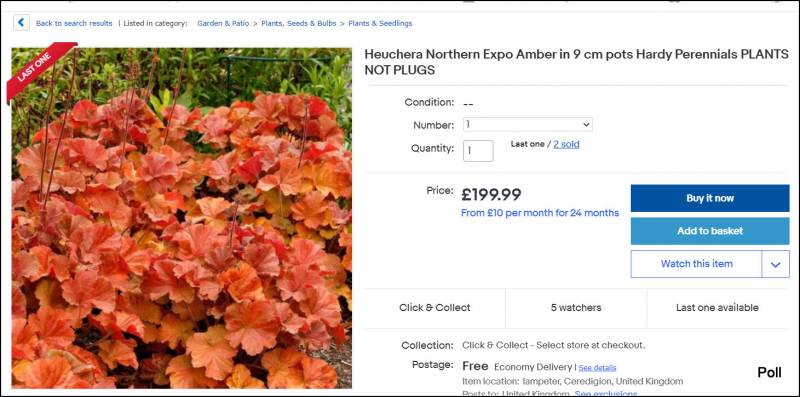Open the Watch this item dropdown chevron

click(x=776, y=264)
